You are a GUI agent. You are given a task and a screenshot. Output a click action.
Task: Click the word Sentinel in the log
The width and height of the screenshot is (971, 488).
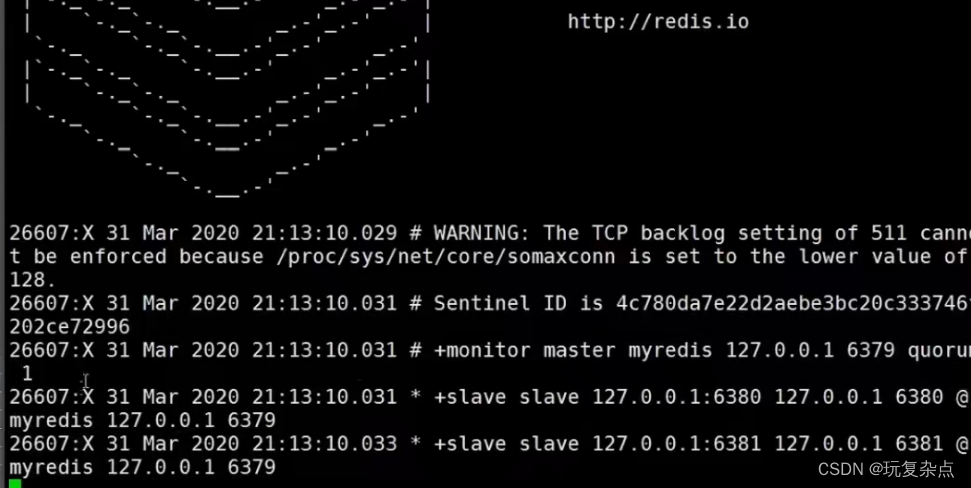coord(482,303)
